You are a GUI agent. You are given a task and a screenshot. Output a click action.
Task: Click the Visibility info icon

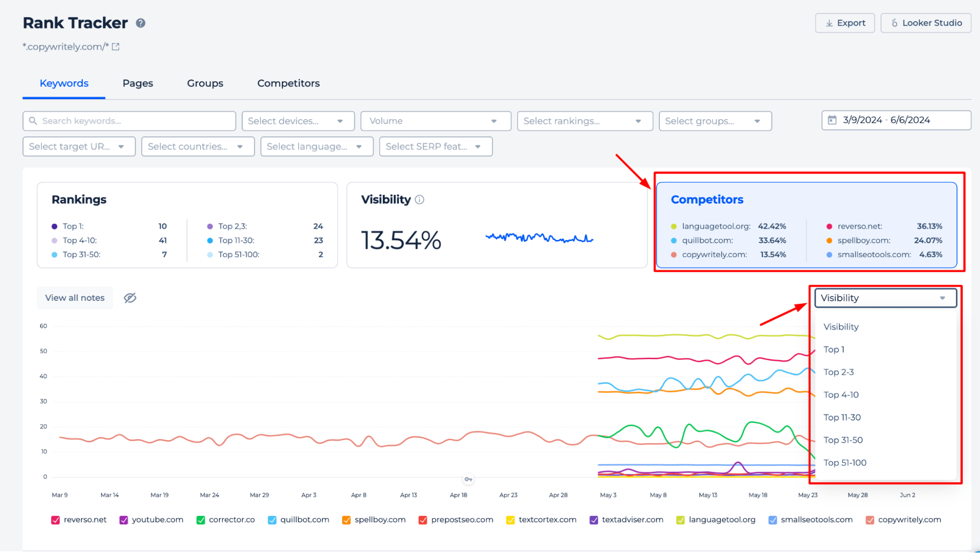(x=420, y=200)
